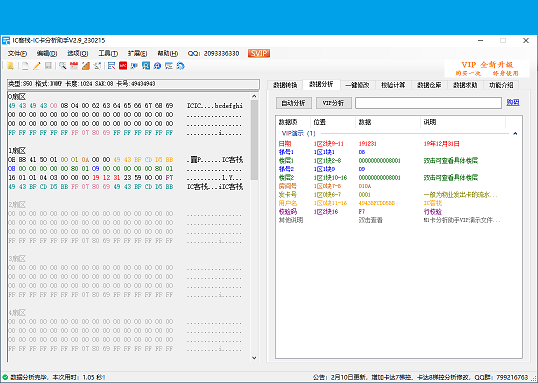Select the orange pencil edit icon
This screenshot has width=538, height=383.
36,66
